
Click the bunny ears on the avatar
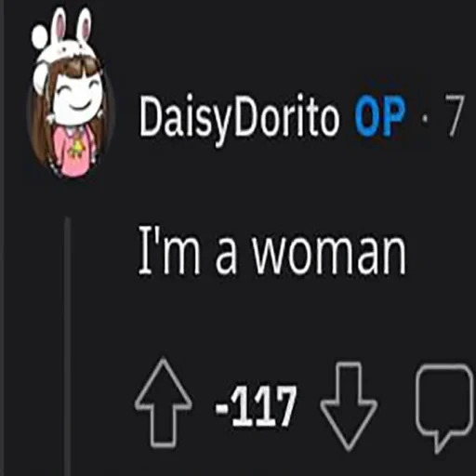(72, 26)
